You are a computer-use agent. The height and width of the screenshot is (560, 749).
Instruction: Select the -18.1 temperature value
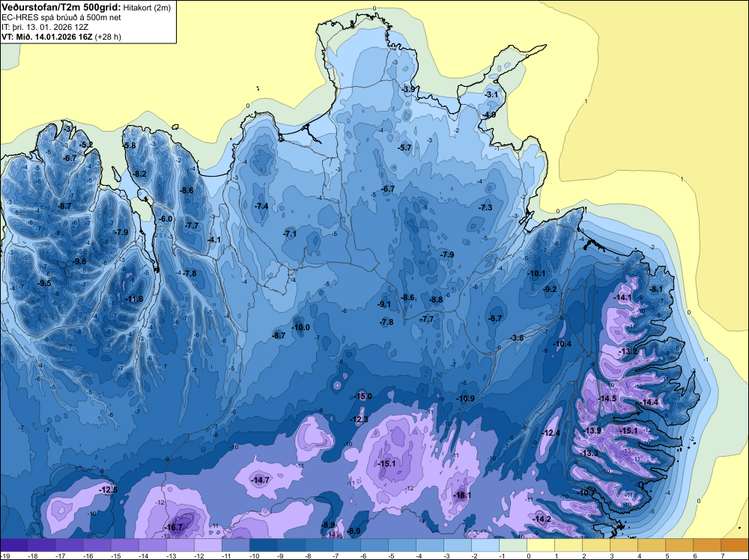click(462, 496)
